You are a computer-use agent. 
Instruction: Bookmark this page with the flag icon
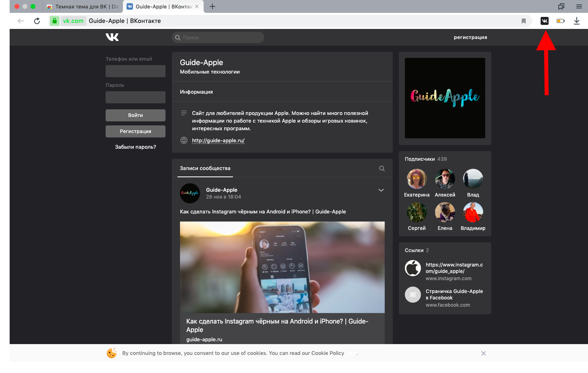(524, 21)
